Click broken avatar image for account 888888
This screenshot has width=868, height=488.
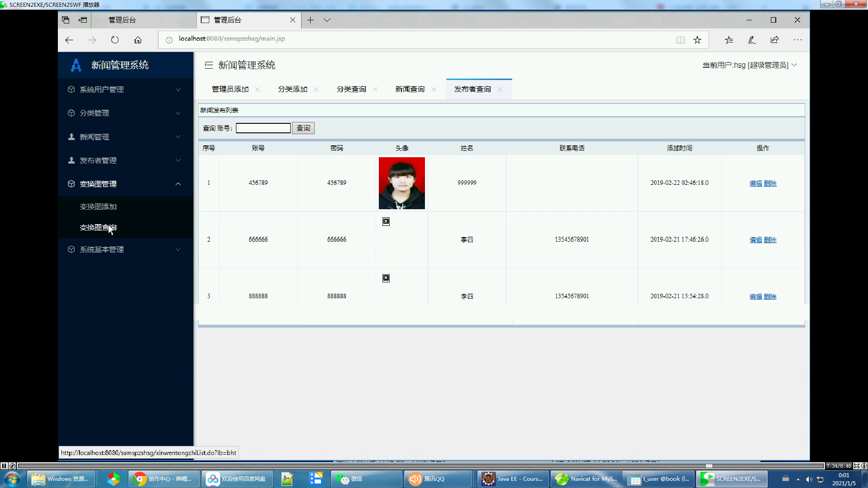coord(386,278)
